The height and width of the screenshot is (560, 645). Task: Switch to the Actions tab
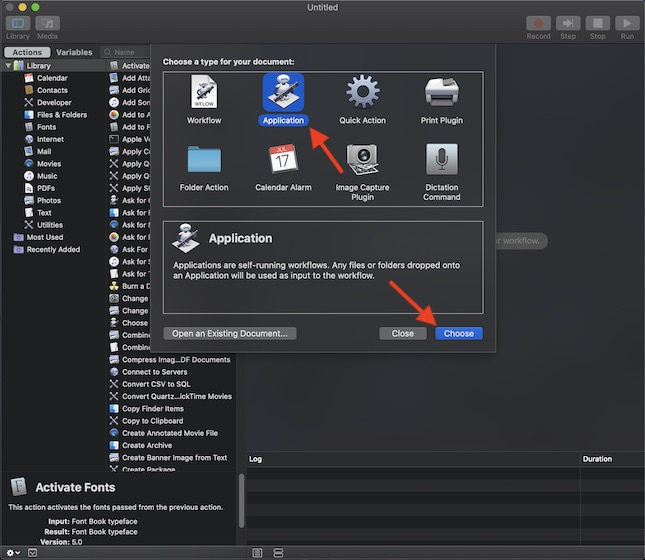point(27,52)
